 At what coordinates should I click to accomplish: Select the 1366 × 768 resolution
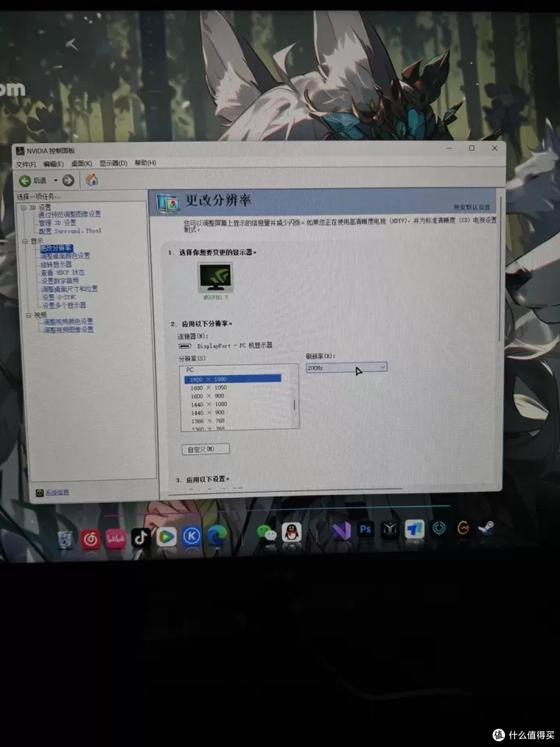(208, 421)
